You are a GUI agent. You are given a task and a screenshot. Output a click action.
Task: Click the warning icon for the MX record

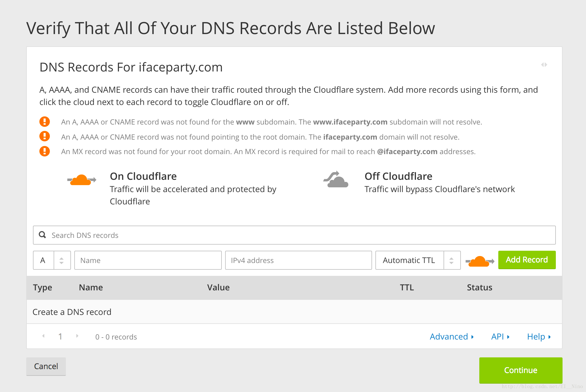click(44, 151)
